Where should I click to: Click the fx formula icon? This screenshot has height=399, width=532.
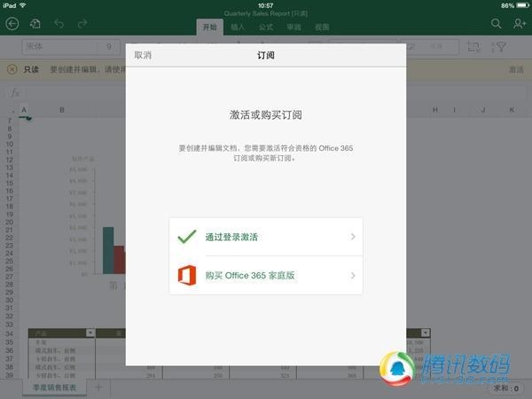pos(15,92)
